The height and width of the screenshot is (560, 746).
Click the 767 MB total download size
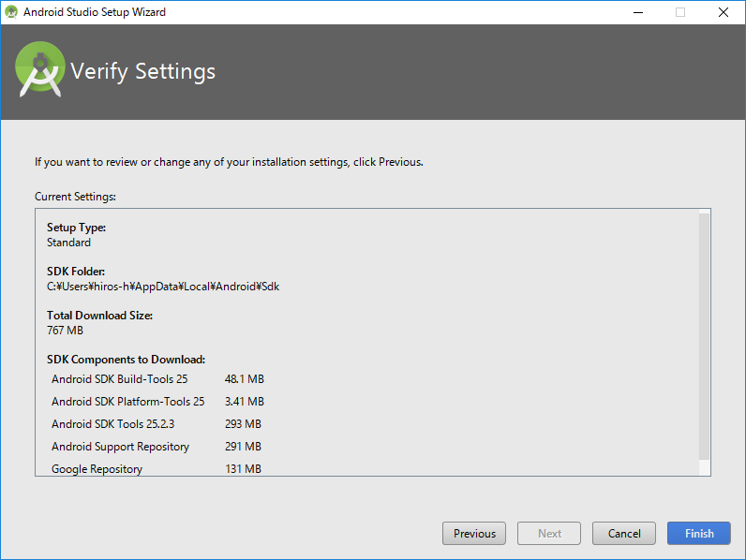(66, 331)
